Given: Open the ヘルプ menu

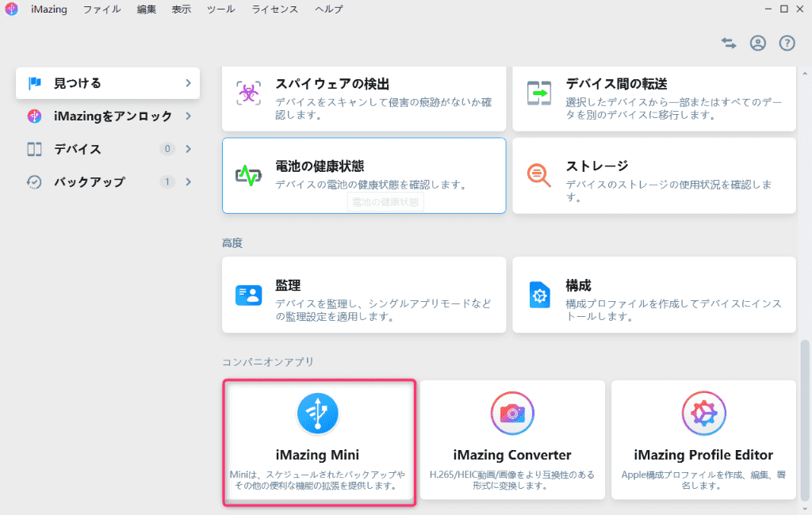Looking at the screenshot, I should (329, 10).
